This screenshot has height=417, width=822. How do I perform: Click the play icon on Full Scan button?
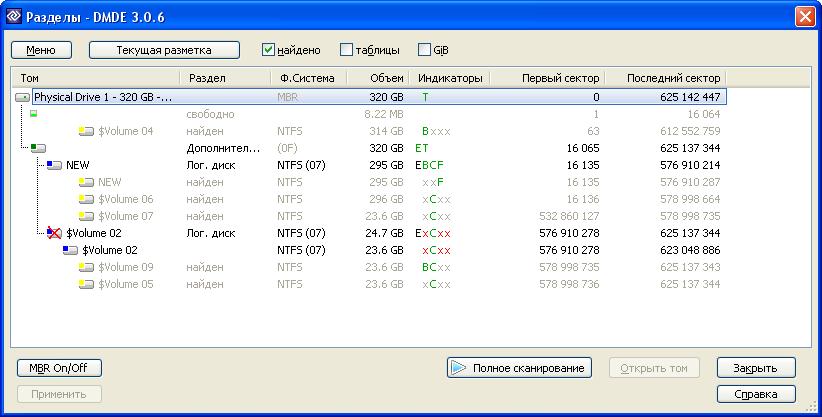[459, 368]
